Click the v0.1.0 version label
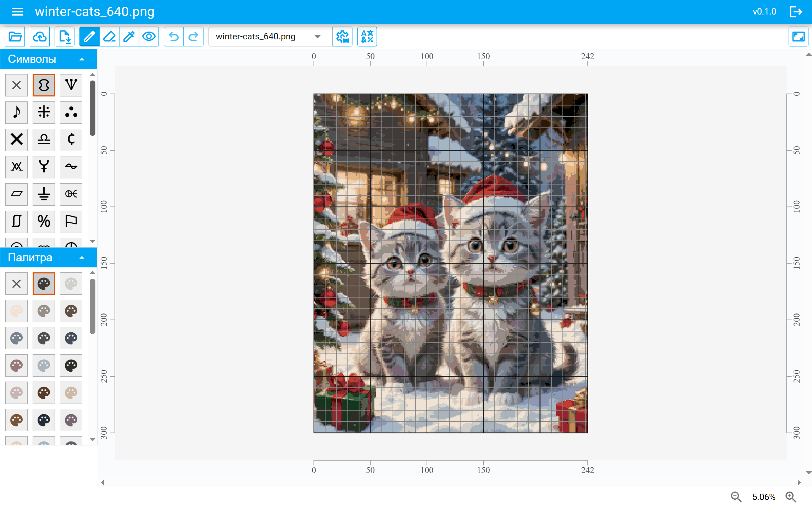 coord(764,12)
